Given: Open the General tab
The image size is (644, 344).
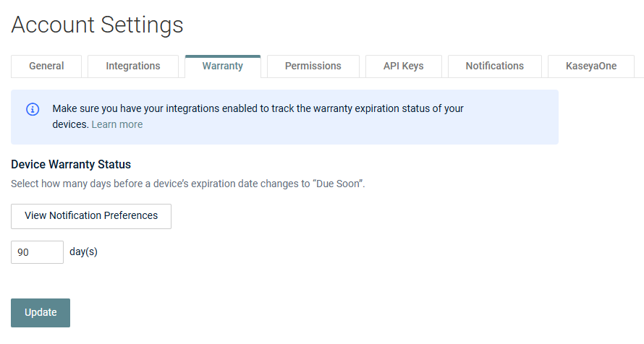Looking at the screenshot, I should point(46,66).
